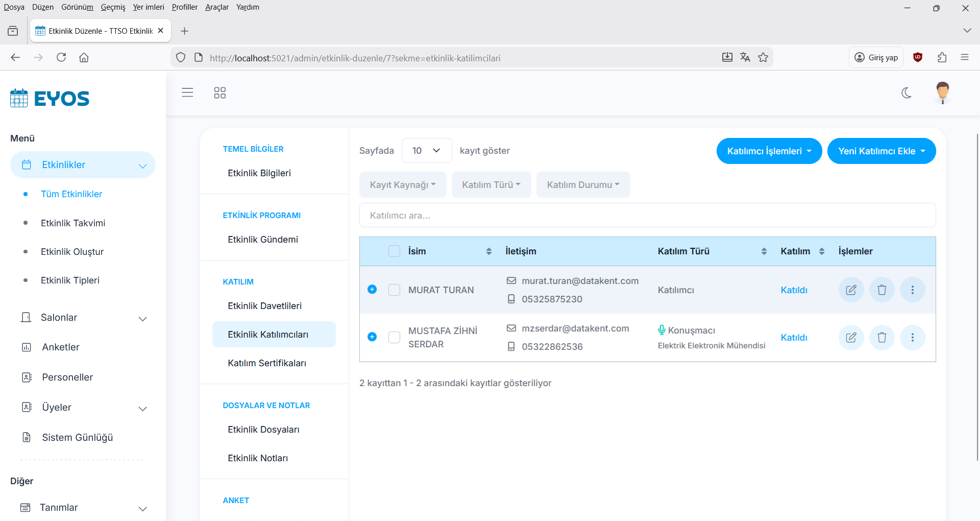This screenshot has height=521, width=980.
Task: Click the edit icon for MURAT TURAN
Action: tap(851, 290)
